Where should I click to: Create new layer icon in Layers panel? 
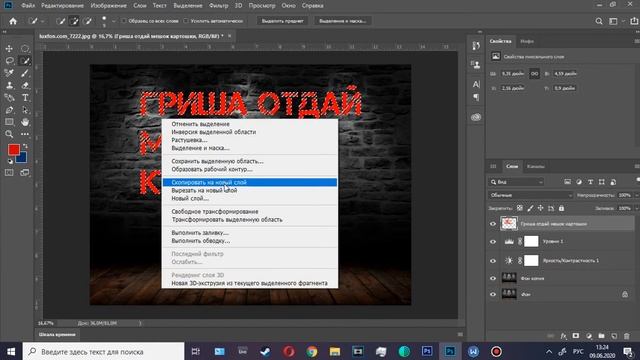614,336
